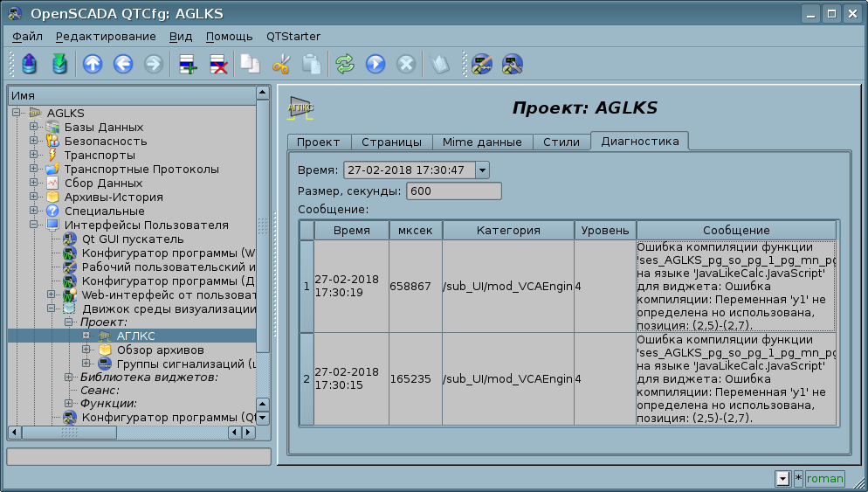Expand the Обзор архивов tree node

tap(86, 349)
